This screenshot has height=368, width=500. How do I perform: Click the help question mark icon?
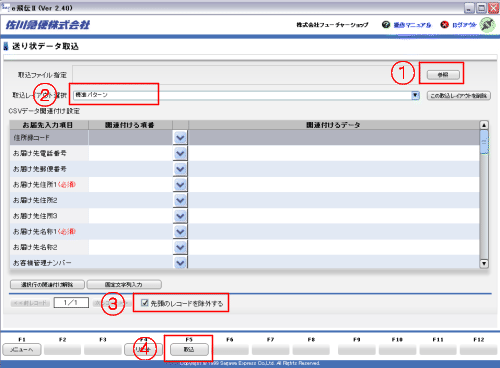tap(386, 25)
